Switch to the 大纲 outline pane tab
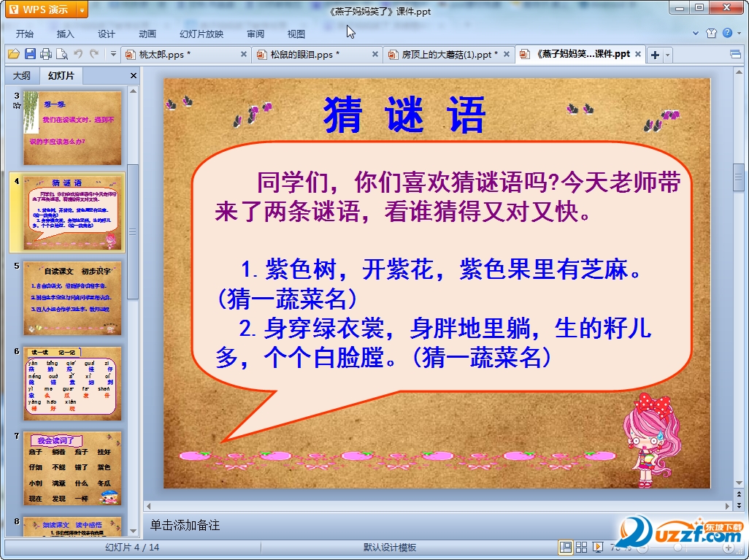Screen dimensions: 749x560 pyautogui.click(x=22, y=75)
